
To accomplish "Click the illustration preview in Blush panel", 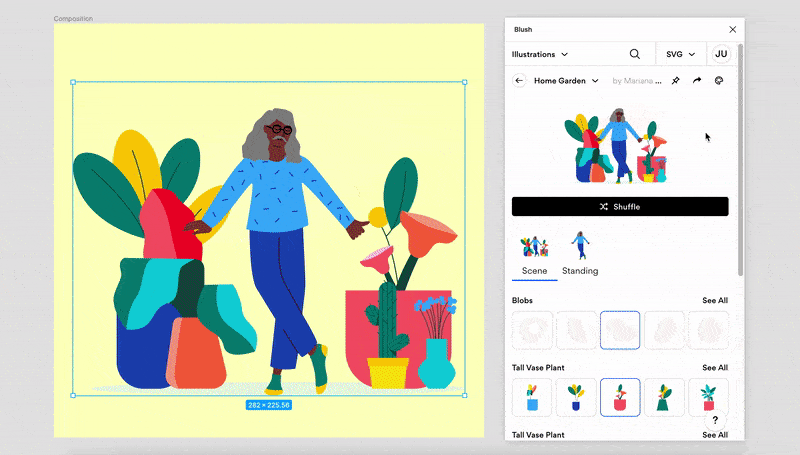I will [616, 146].
